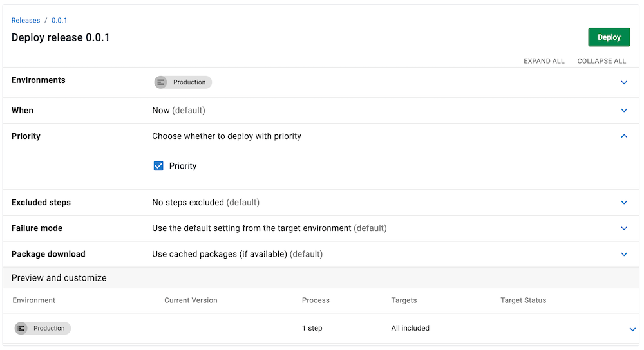Click 'Use cached packages (if available)' text
Image resolution: width=644 pixels, height=350 pixels.
point(220,254)
